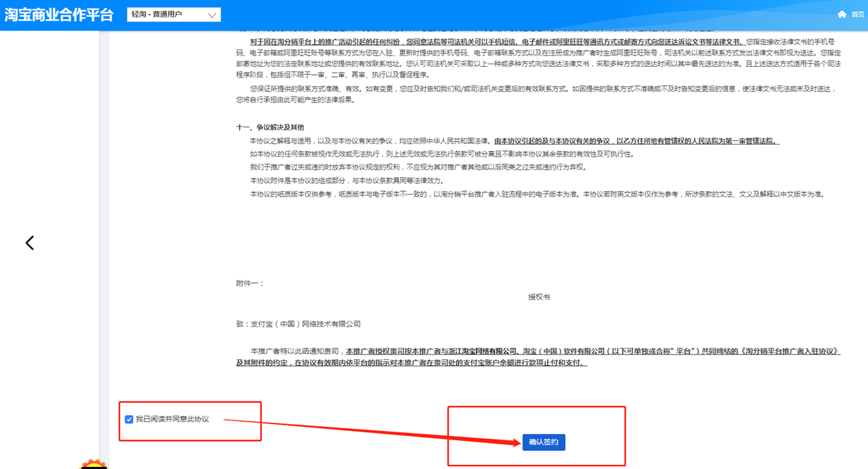This screenshot has height=469, width=868.
Task: Click the heading 十一、争议解决及其他
Action: 270,127
